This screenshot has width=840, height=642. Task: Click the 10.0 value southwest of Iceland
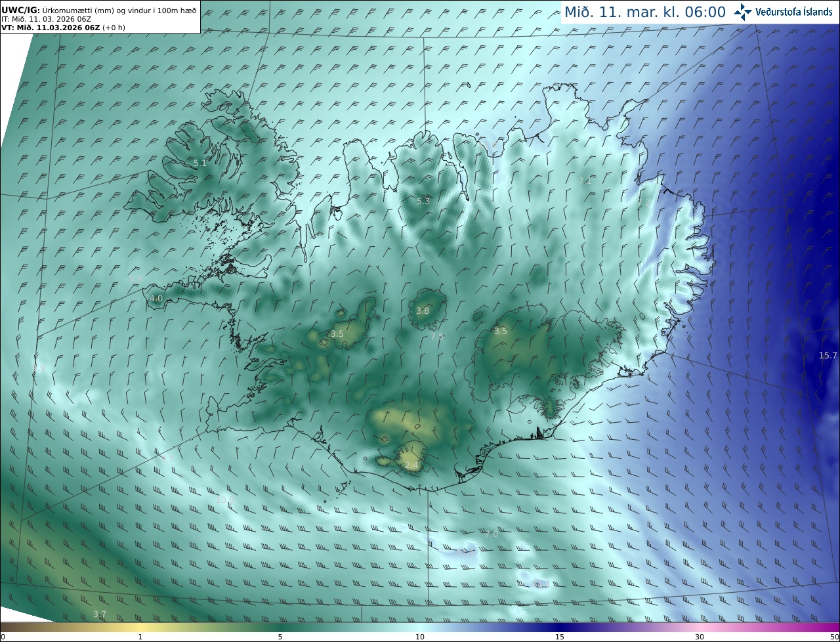pos(225,500)
